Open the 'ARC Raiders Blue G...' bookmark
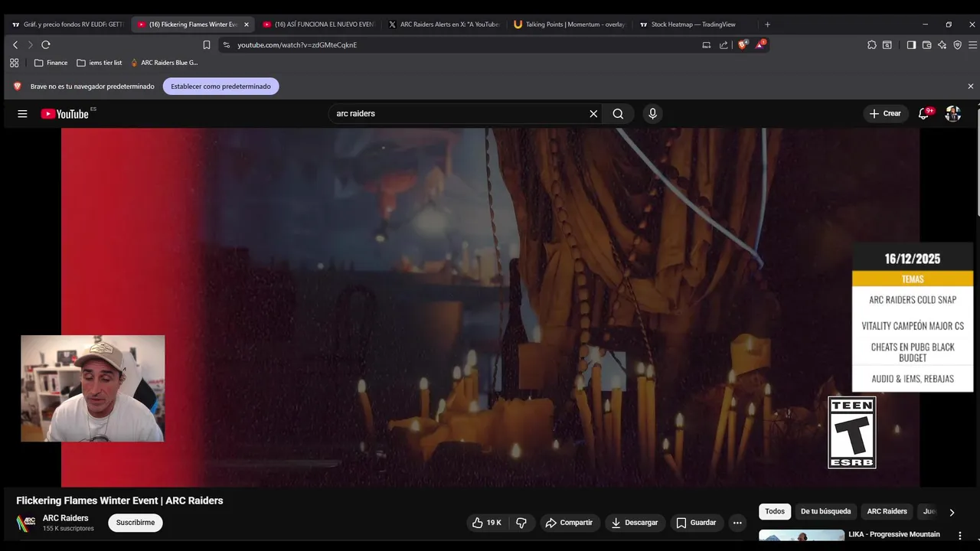The height and width of the screenshot is (551, 980). click(165, 63)
